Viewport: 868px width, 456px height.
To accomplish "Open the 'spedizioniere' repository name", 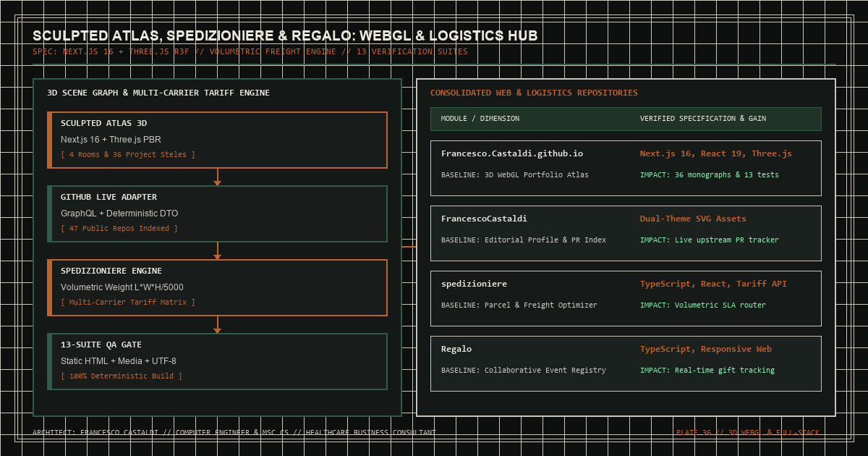I will (x=475, y=284).
